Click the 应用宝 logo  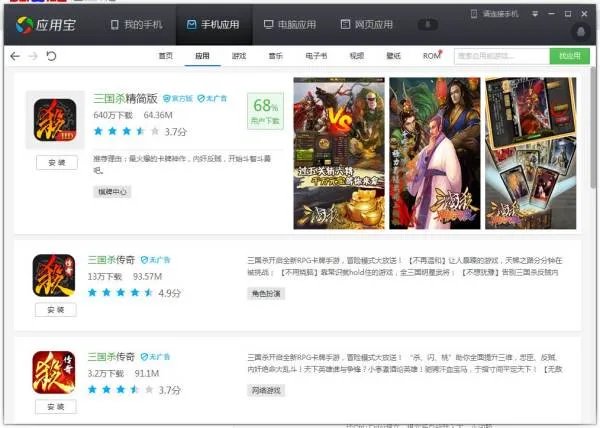[x=46, y=25]
